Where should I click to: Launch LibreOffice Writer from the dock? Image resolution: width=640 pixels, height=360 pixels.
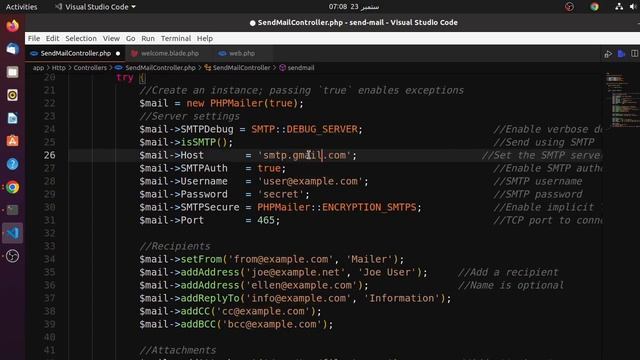[x=12, y=118]
